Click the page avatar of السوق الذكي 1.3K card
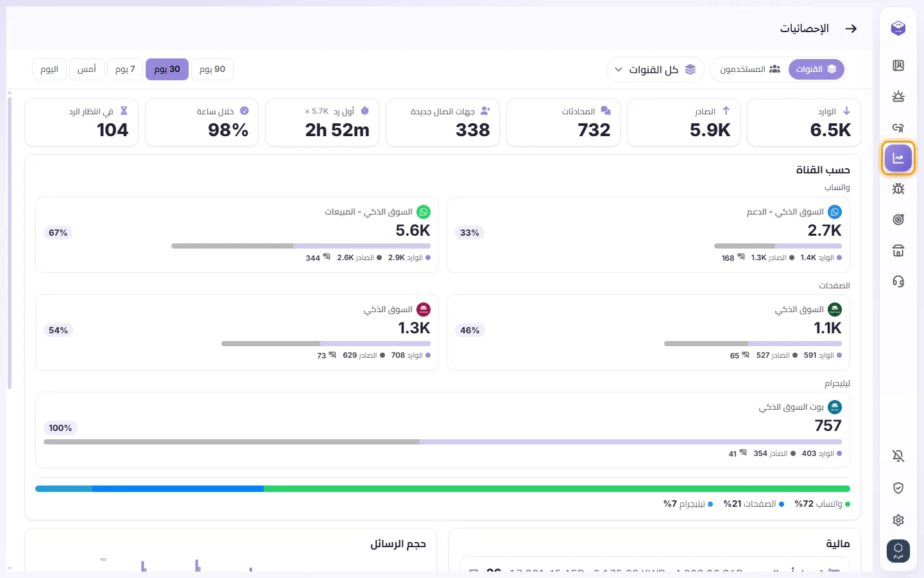 424,310
